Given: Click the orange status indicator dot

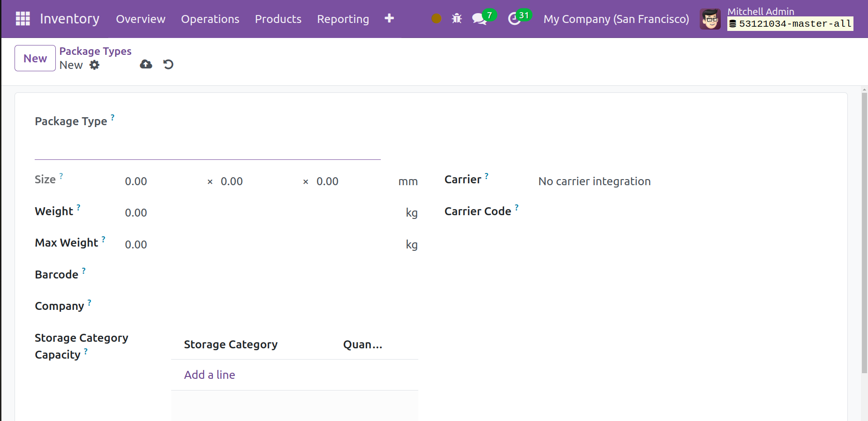Looking at the screenshot, I should point(436,19).
